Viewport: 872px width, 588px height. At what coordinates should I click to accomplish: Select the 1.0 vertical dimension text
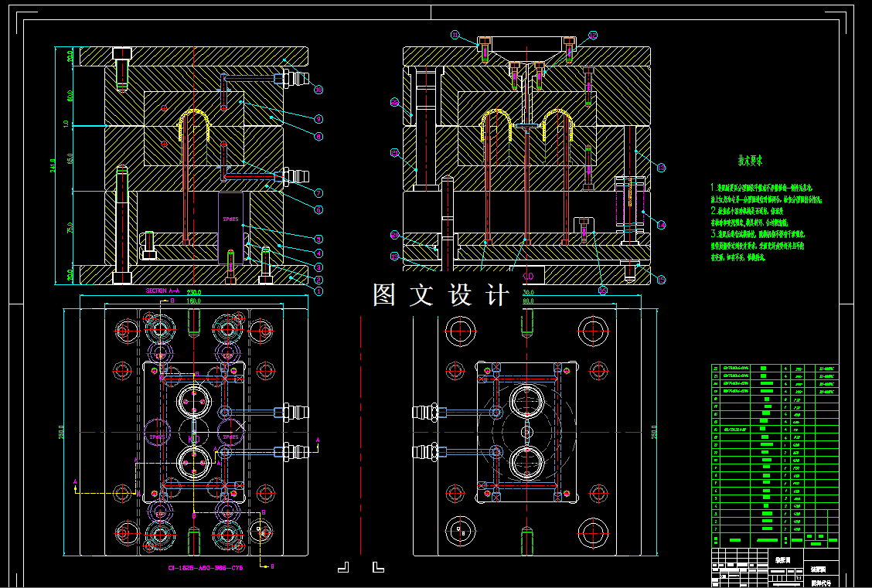[x=66, y=124]
